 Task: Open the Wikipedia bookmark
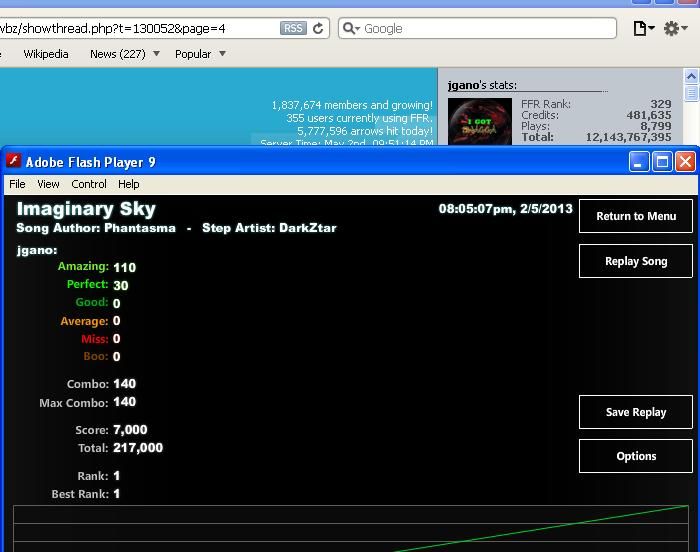coord(46,54)
